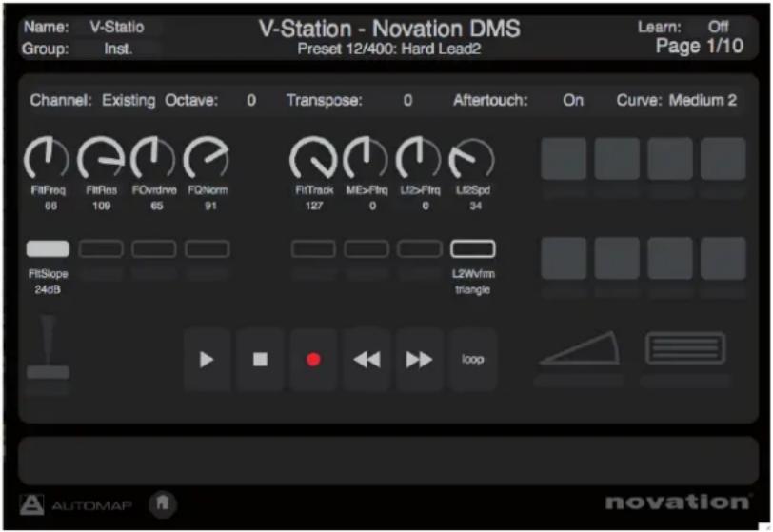The image size is (773, 532).
Task: Click the 34 value under Lf2Spd
Action: (475, 206)
